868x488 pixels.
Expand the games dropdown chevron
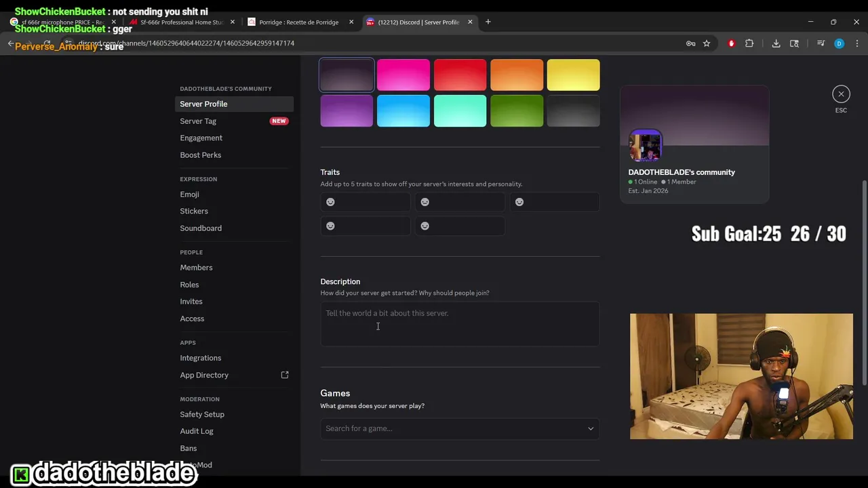click(x=591, y=428)
